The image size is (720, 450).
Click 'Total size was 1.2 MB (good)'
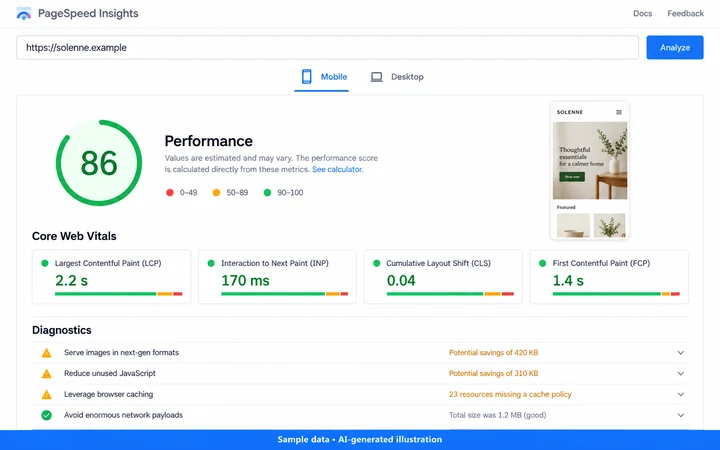tap(497, 415)
